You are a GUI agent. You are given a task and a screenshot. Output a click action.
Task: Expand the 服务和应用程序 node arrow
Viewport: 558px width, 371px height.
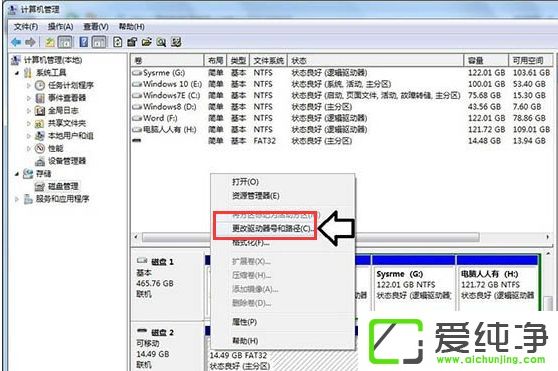click(x=17, y=199)
